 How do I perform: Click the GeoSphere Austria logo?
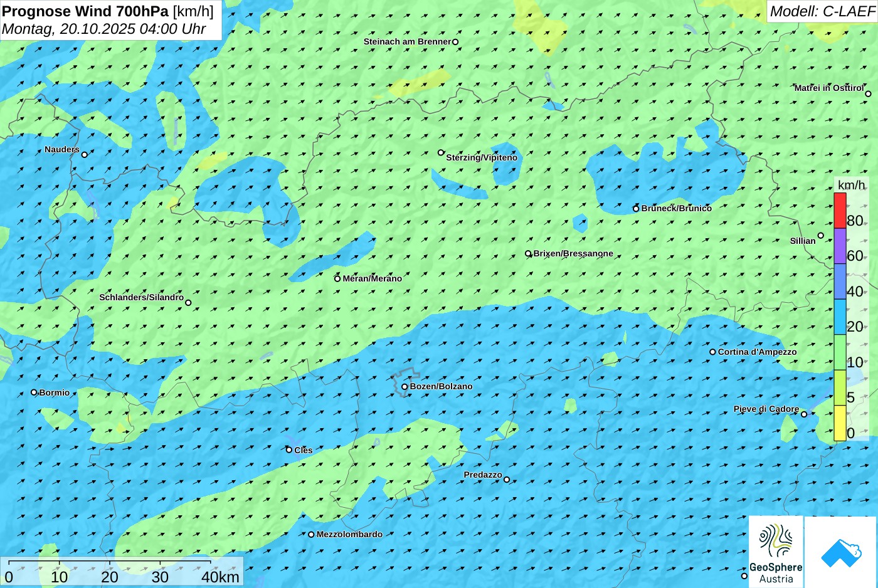click(x=776, y=552)
